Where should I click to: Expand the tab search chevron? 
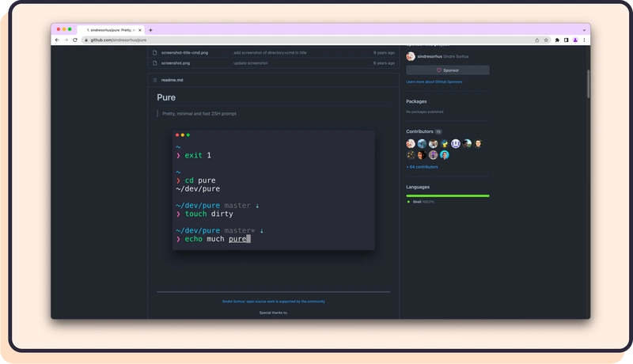(x=584, y=30)
